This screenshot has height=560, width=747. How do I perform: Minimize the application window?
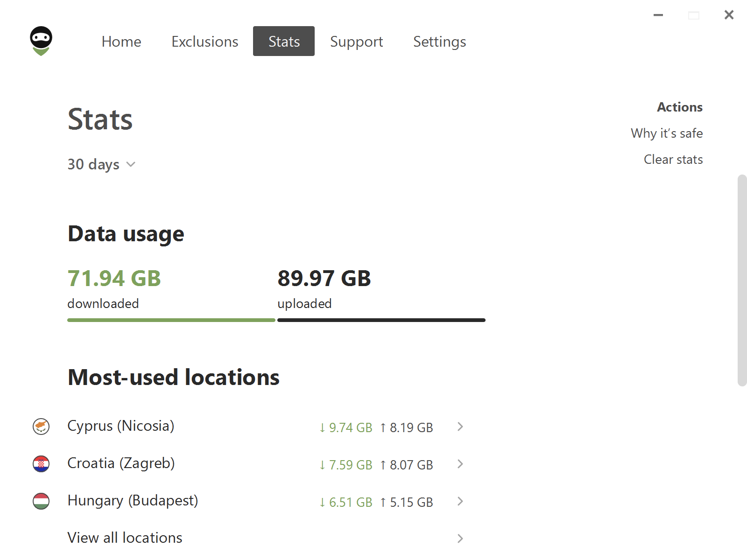[x=658, y=15]
